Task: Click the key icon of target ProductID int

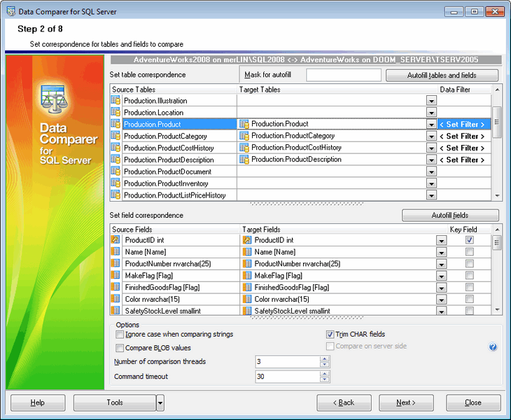Action: tap(247, 240)
